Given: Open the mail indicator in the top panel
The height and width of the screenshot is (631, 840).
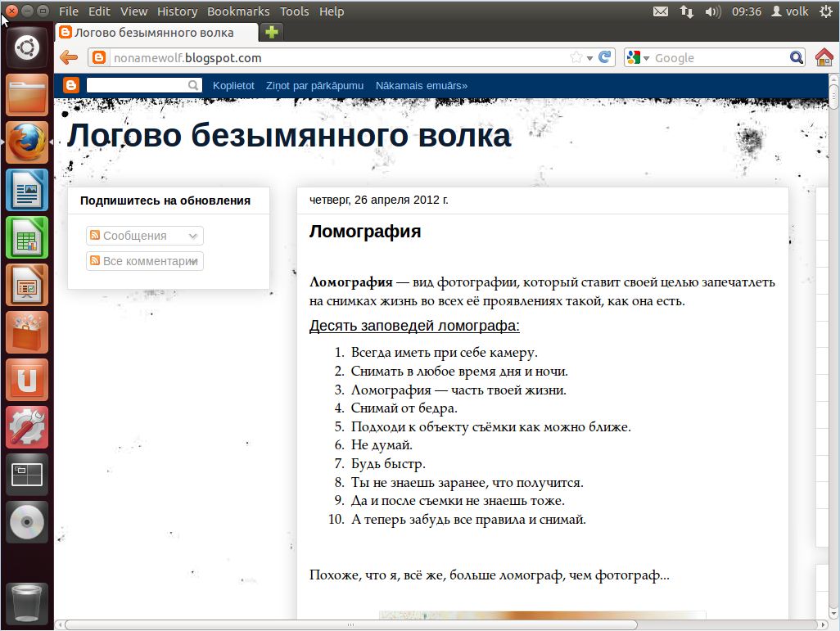Looking at the screenshot, I should pyautogui.click(x=661, y=11).
